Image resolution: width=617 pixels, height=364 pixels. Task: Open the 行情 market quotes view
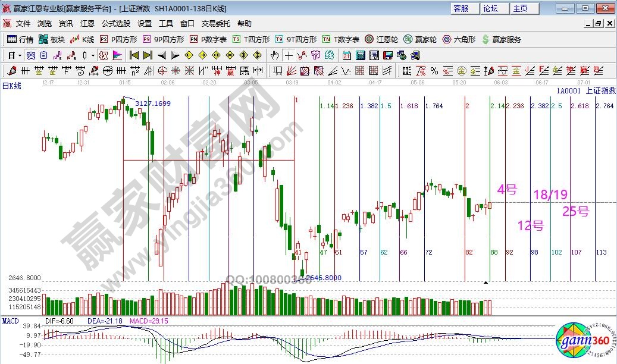20,39
